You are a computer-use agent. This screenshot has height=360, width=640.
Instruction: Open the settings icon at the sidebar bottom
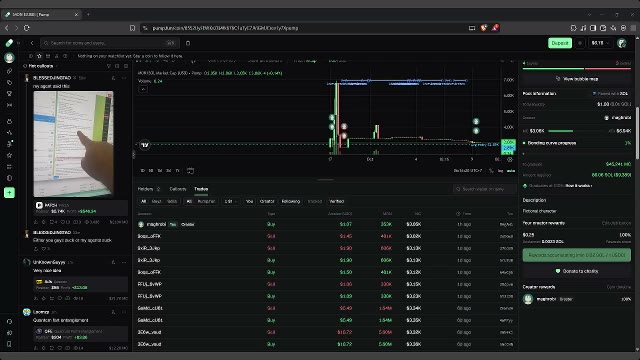(x=9, y=333)
